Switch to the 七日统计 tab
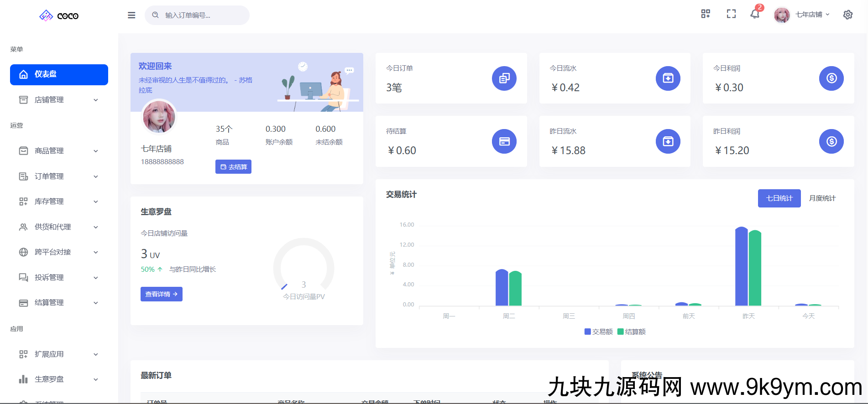The image size is (868, 404). tap(779, 198)
